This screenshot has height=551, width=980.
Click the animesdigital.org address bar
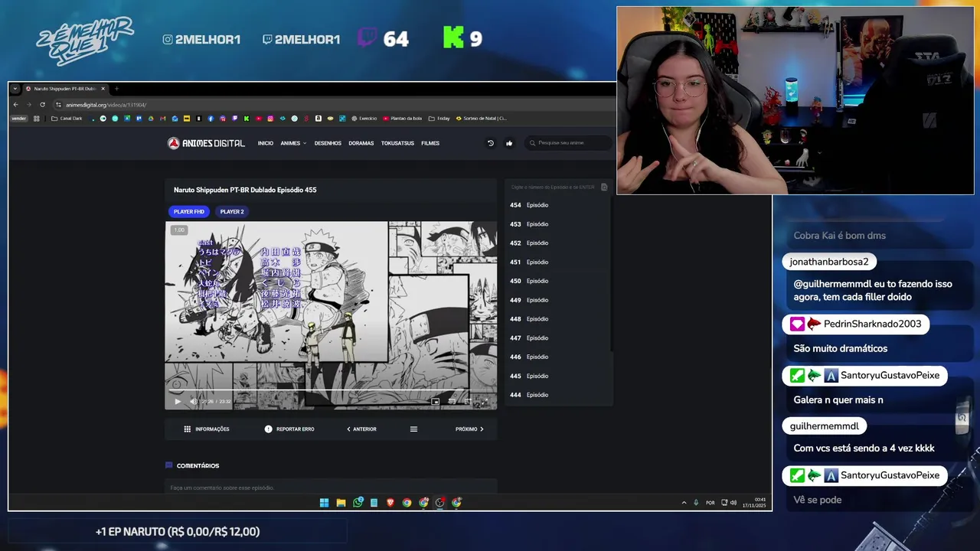click(x=106, y=105)
